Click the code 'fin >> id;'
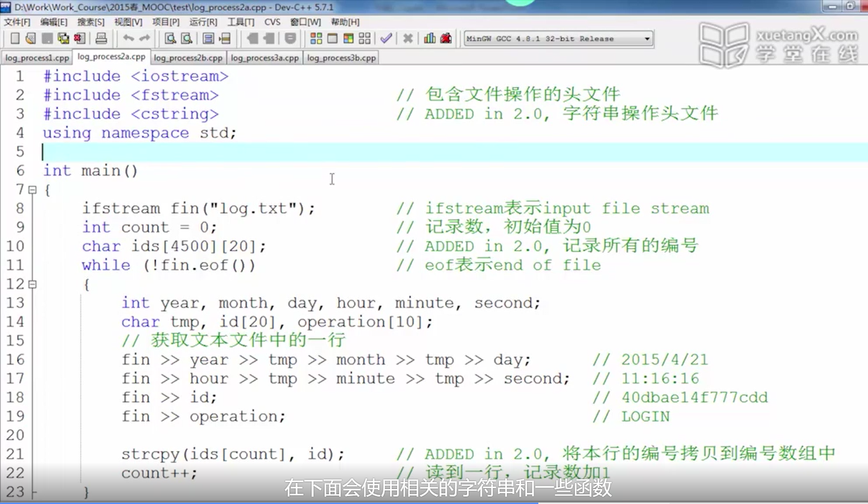Image resolution: width=868 pixels, height=504 pixels. tap(169, 398)
